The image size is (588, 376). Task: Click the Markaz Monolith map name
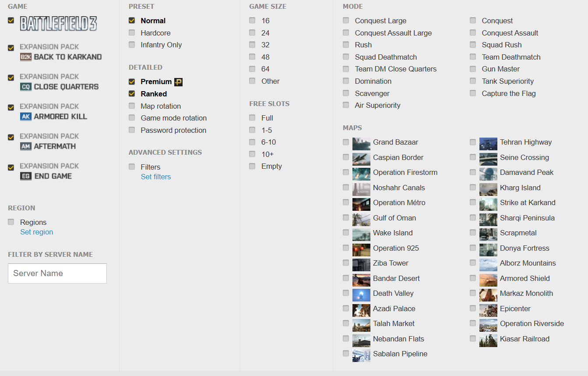coord(527,294)
